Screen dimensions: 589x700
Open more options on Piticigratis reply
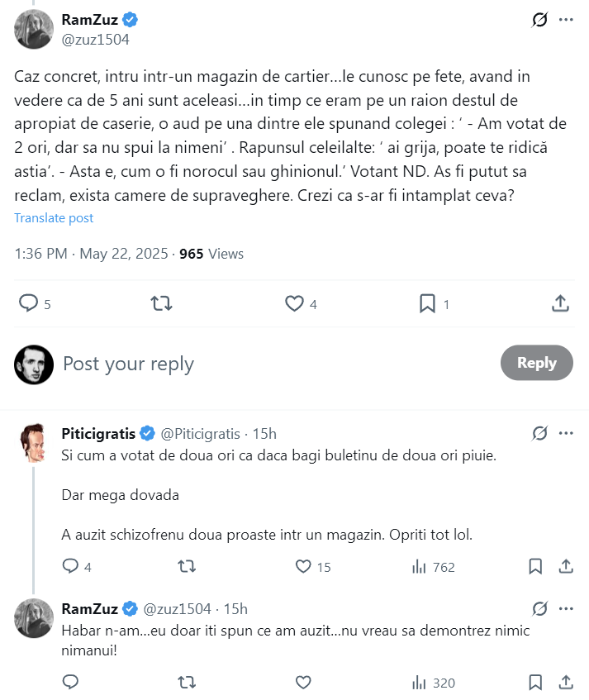566,434
